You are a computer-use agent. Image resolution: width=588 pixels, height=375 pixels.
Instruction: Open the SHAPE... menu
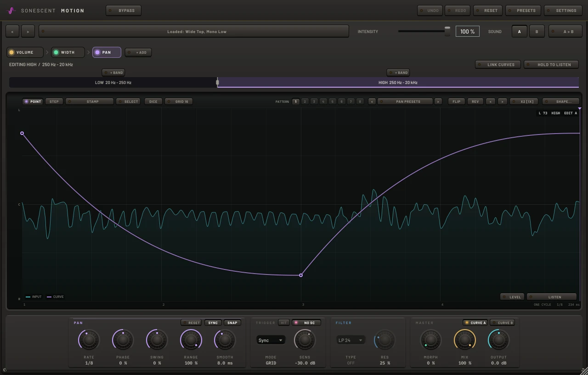pyautogui.click(x=560, y=101)
